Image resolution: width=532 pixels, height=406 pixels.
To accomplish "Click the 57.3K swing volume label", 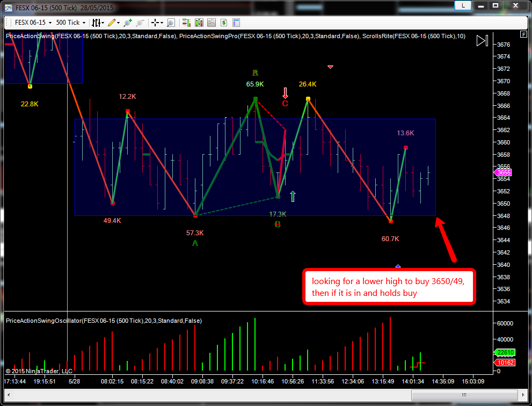I will coord(195,233).
